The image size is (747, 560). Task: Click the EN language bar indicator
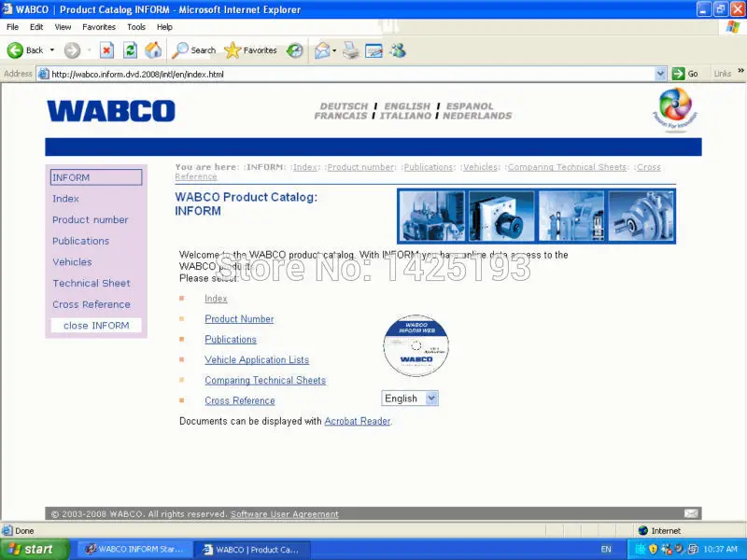click(606, 549)
